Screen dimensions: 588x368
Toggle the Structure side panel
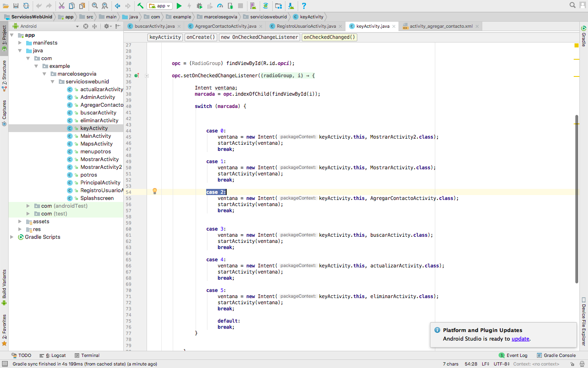(x=4, y=76)
